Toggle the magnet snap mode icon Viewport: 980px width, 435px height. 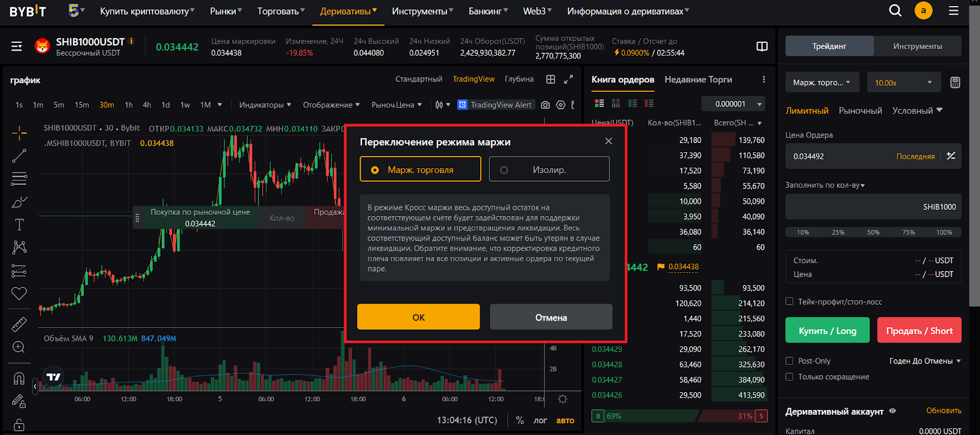19,378
